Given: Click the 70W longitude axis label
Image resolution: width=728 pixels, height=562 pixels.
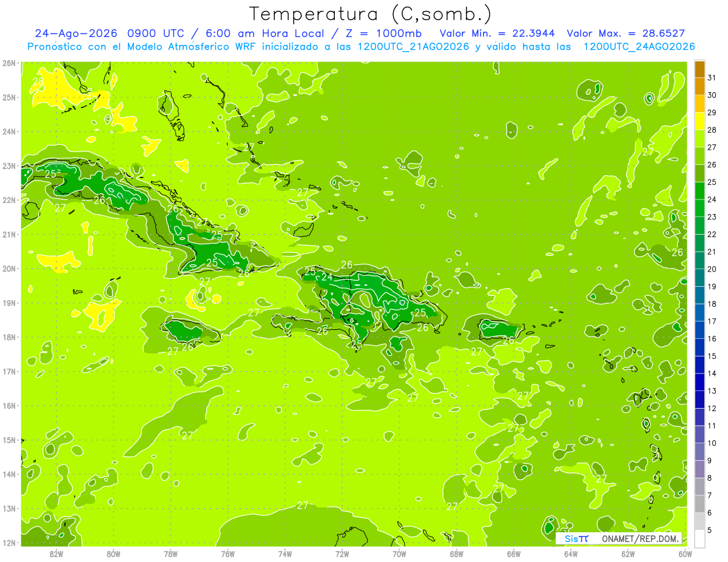Looking at the screenshot, I should [399, 554].
